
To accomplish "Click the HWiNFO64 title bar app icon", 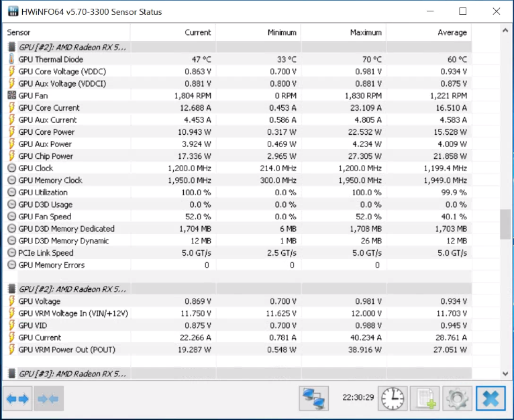I will coord(13,11).
